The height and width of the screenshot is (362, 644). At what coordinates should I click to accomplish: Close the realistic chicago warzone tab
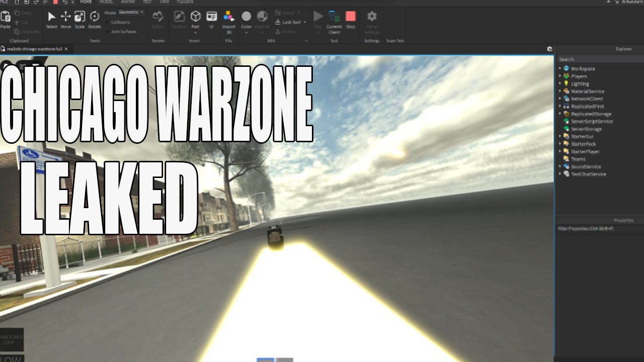tap(66, 49)
